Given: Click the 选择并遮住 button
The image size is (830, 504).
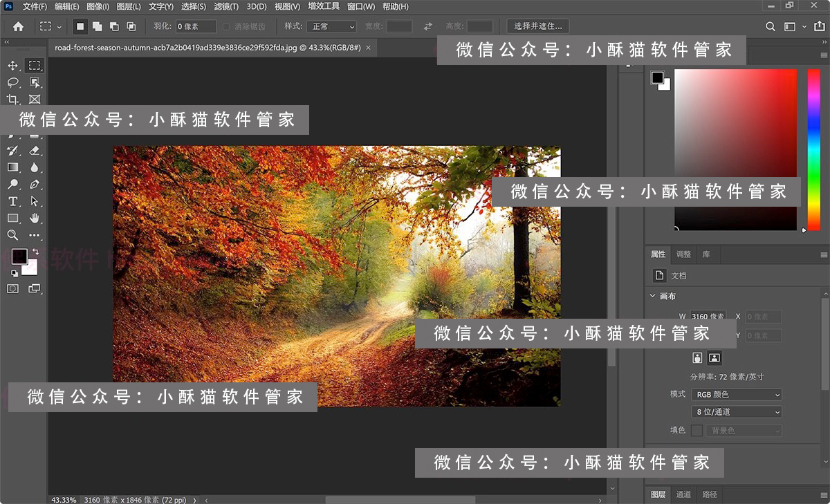Looking at the screenshot, I should 537,26.
